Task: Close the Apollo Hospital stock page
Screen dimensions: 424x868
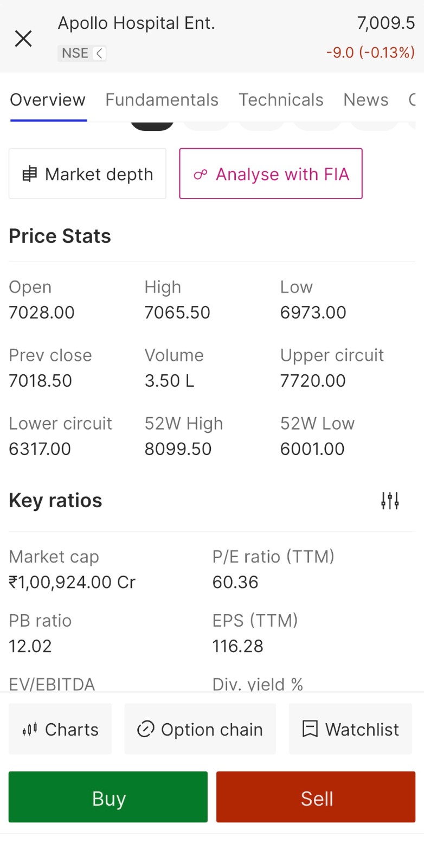Action: [23, 39]
